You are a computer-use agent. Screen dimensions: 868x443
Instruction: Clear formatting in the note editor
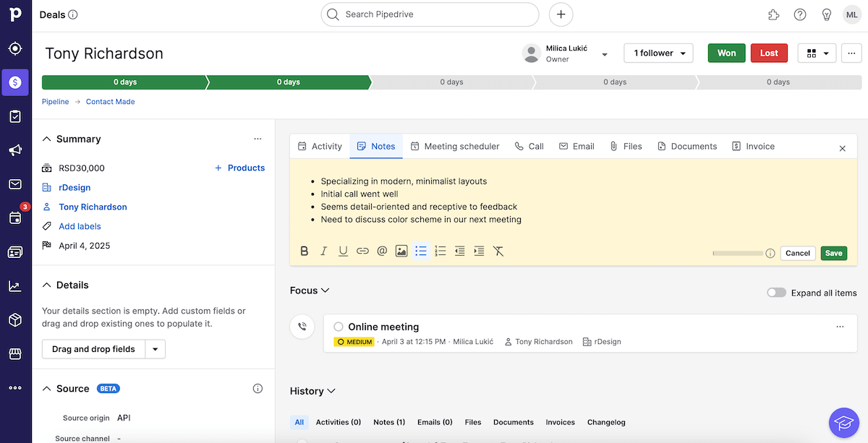tap(498, 251)
